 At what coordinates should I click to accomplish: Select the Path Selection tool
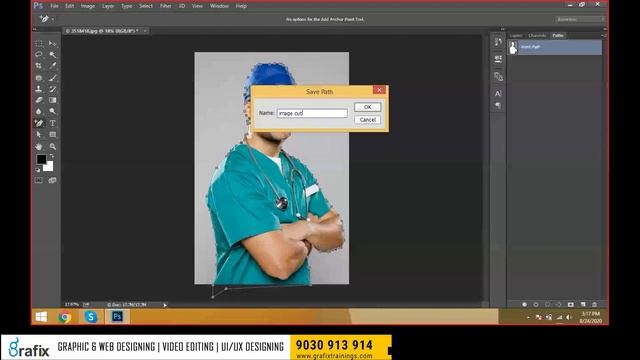coord(39,134)
